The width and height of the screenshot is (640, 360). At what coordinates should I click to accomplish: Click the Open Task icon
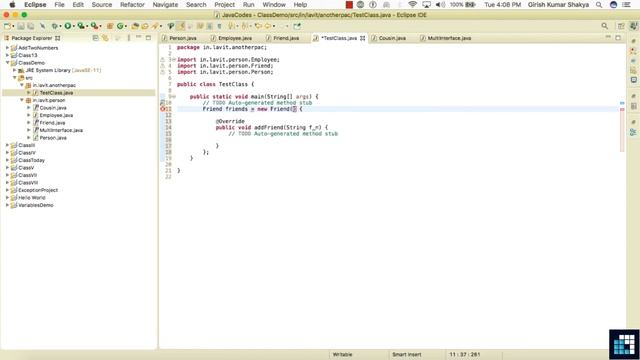tap(145, 26)
